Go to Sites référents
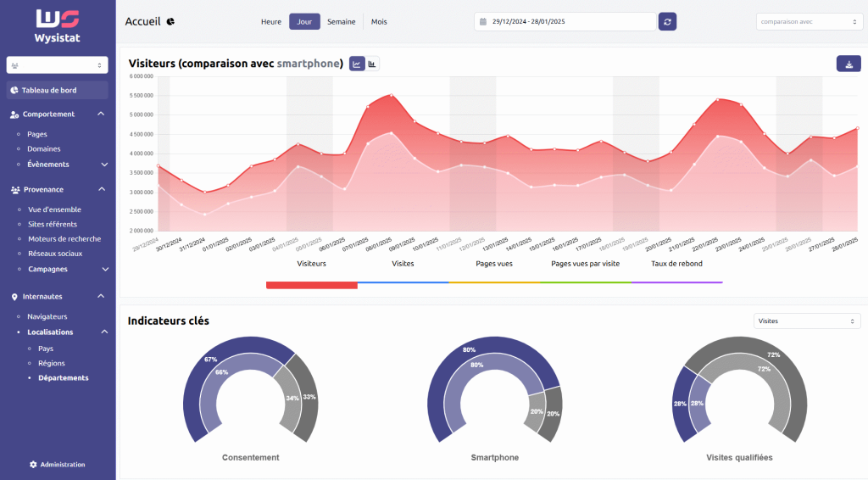This screenshot has width=868, height=480. (x=53, y=224)
